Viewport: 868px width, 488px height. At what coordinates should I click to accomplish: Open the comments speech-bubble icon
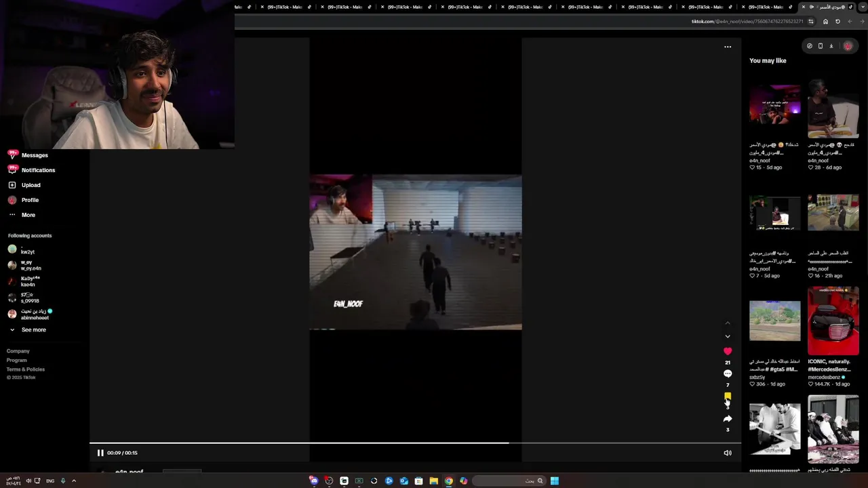coord(728,373)
